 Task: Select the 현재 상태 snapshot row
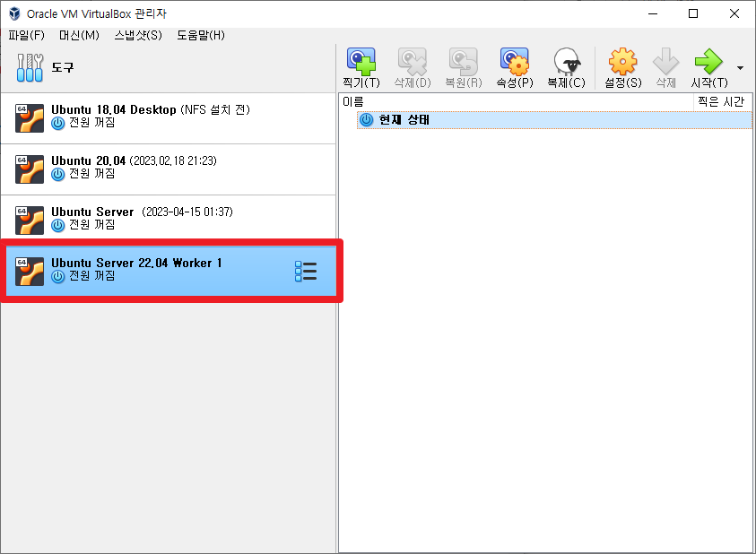(x=554, y=120)
